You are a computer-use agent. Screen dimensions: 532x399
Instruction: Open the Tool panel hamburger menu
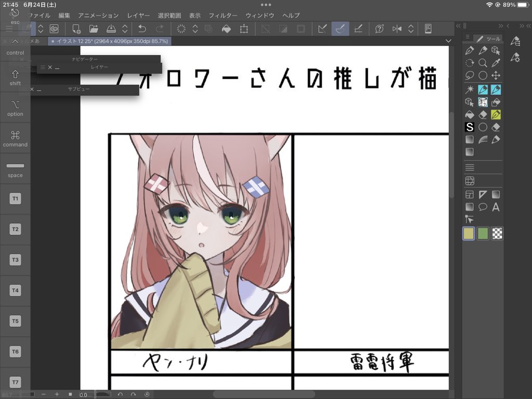click(x=468, y=37)
